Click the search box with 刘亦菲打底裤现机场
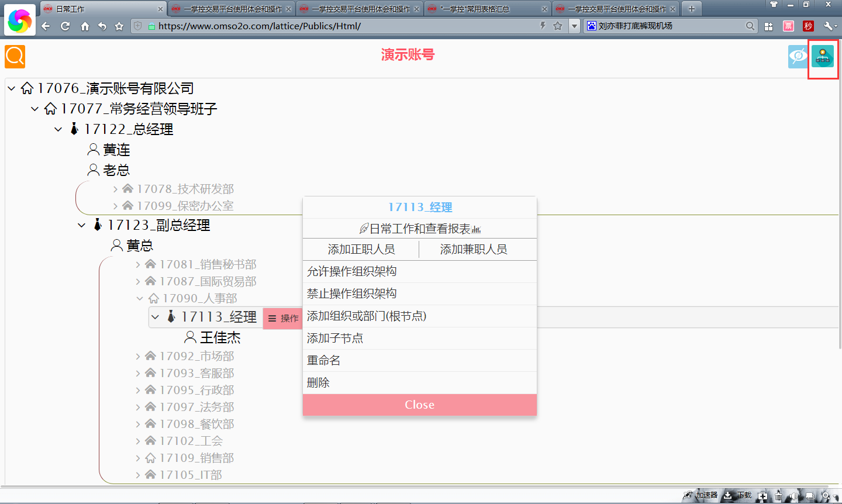This screenshot has width=842, height=504. coord(670,26)
